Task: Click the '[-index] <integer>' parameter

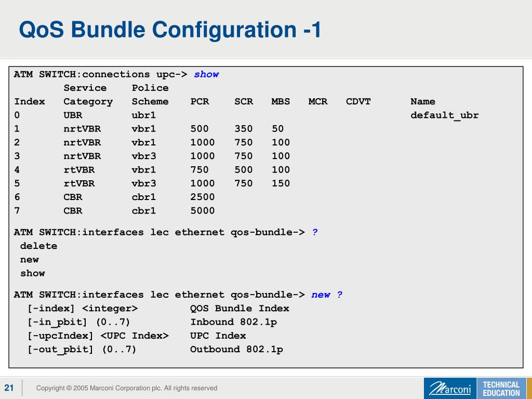Action: [x=83, y=309]
